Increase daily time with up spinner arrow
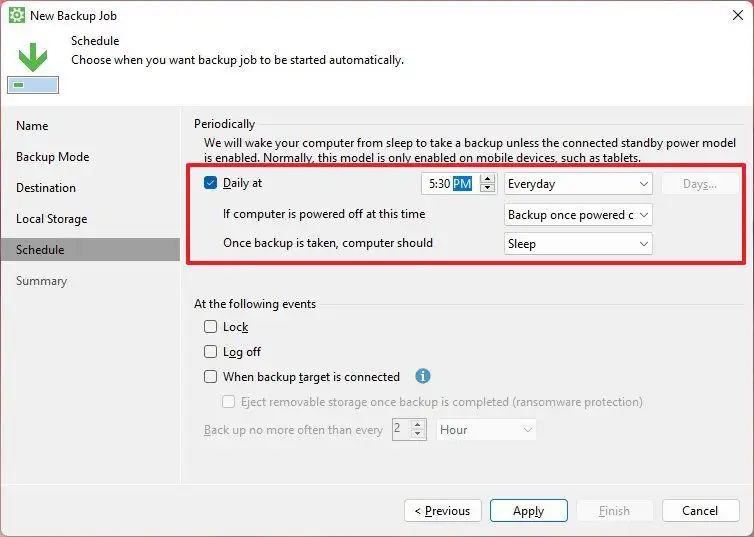Screen dimensions: 754x537 coord(488,179)
